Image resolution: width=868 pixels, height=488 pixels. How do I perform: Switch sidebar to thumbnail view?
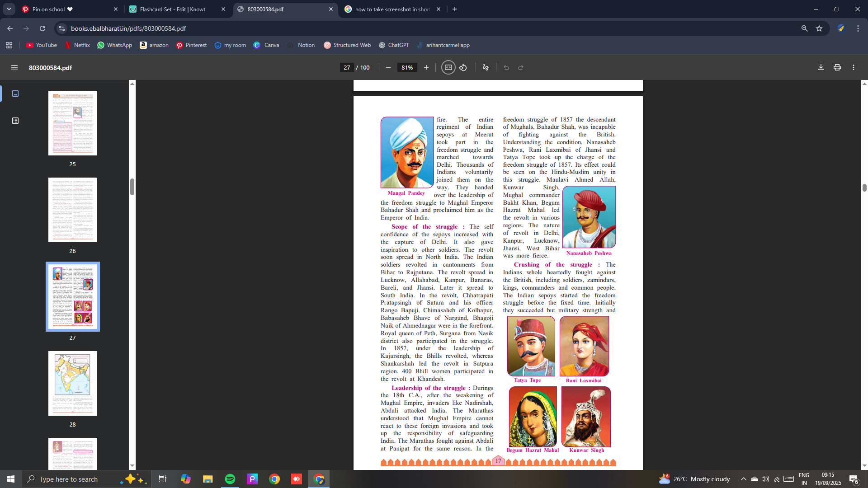coord(15,94)
